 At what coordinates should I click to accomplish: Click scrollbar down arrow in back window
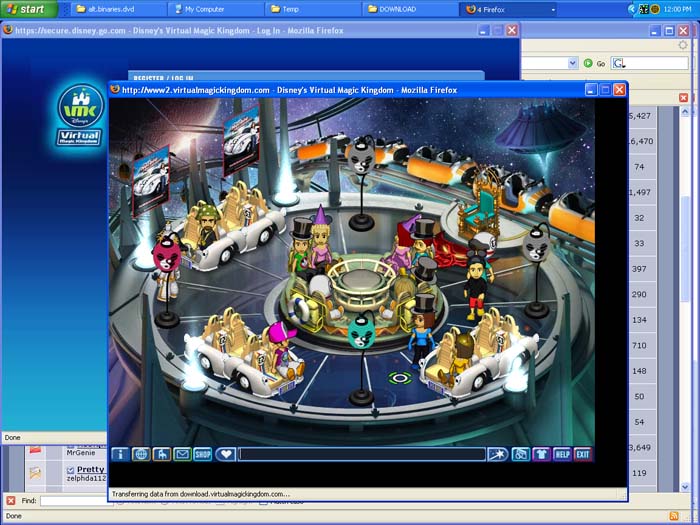click(x=685, y=487)
